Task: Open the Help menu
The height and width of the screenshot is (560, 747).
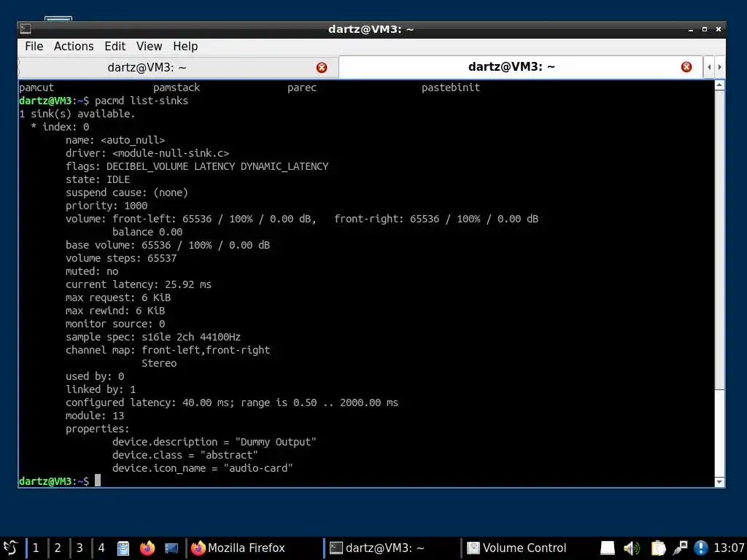Action: tap(185, 46)
